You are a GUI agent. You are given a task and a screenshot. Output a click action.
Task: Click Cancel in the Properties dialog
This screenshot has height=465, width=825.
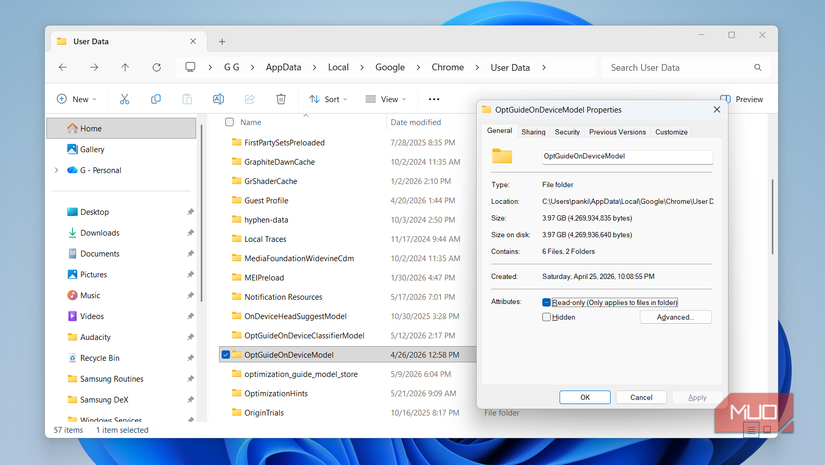click(x=641, y=397)
